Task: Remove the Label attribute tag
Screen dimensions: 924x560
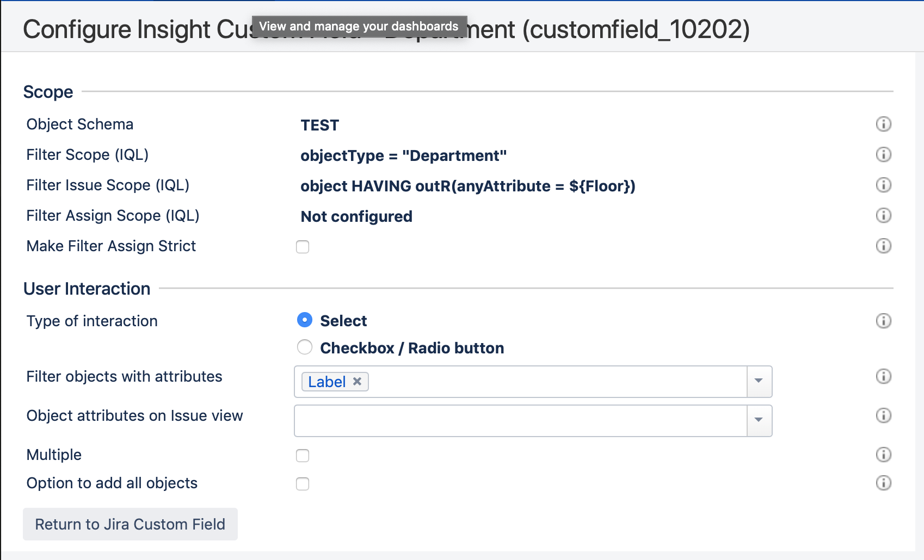Action: (x=358, y=381)
